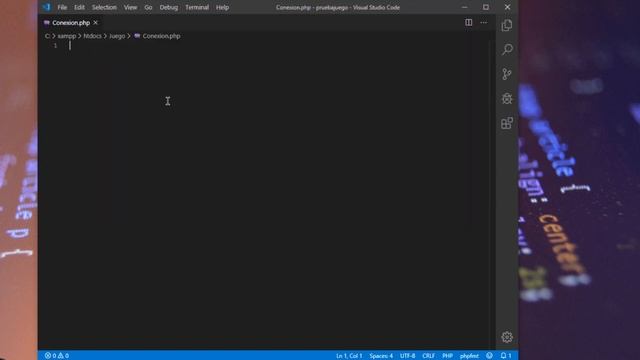Open the More Actions ellipsis menu
The width and height of the screenshot is (640, 360).
484,22
